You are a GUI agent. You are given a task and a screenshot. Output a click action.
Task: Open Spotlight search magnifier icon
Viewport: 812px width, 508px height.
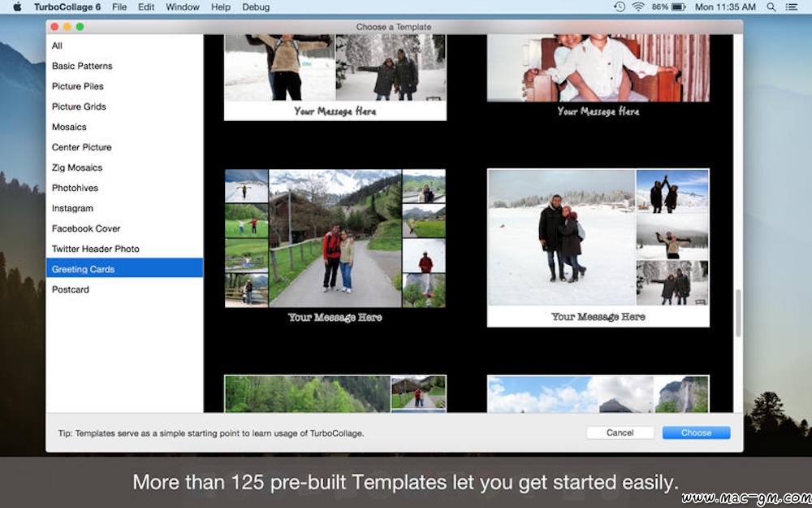pos(771,7)
